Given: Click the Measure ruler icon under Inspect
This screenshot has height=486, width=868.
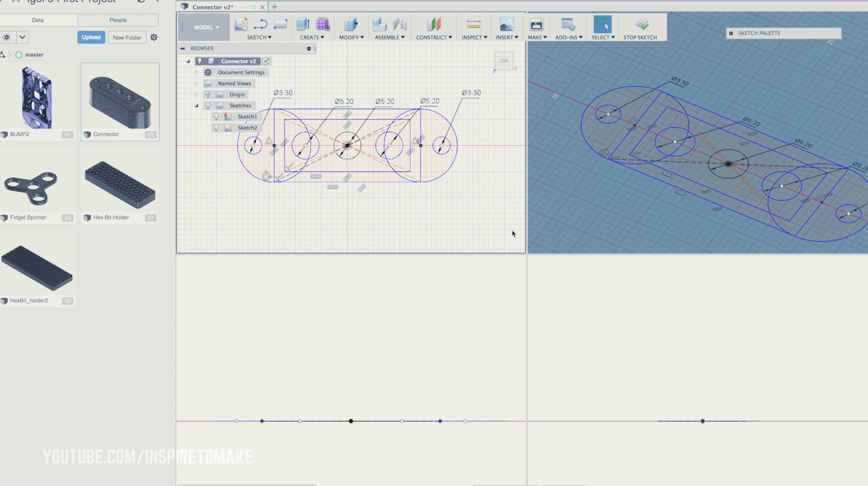Looking at the screenshot, I should point(473,24).
